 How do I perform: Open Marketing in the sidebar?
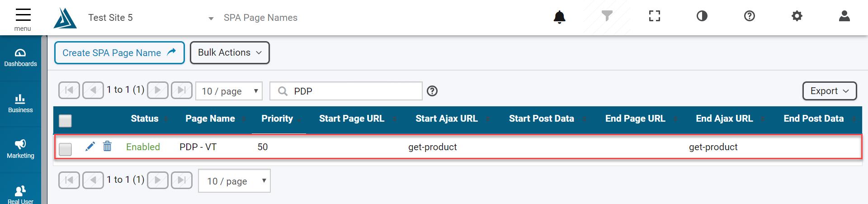(20, 149)
